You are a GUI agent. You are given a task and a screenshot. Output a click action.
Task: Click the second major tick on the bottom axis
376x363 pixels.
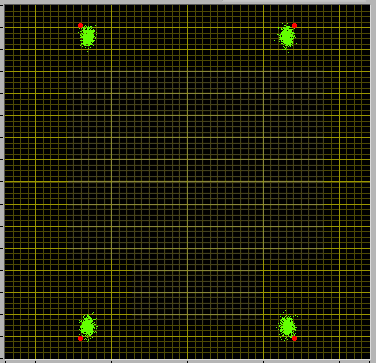pos(111,361)
